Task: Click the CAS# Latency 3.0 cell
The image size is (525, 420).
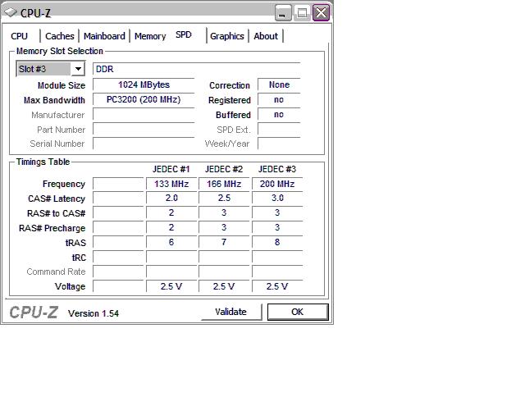Action: (277, 198)
